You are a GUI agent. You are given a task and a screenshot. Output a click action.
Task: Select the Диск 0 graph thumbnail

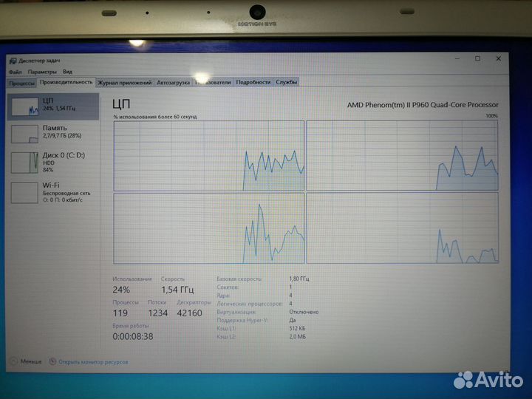click(24, 163)
